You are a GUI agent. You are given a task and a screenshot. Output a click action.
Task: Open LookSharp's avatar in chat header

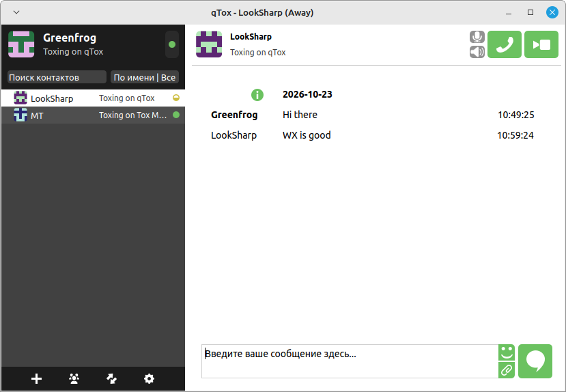tap(209, 44)
